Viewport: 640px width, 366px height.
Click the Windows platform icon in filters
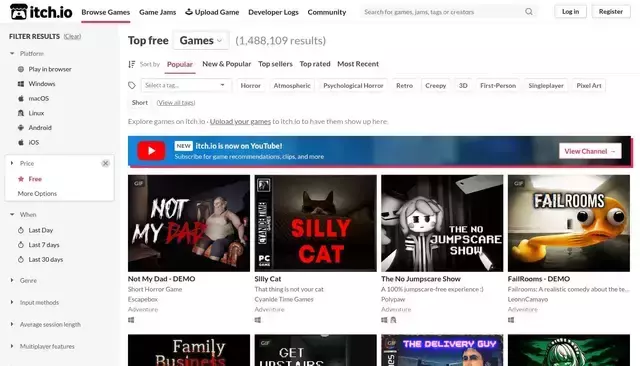pos(21,84)
